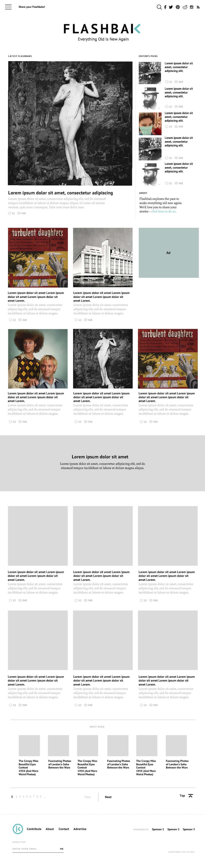The image size is (205, 868).
Task: Open the RSS feed icon
Action: coord(198,7)
